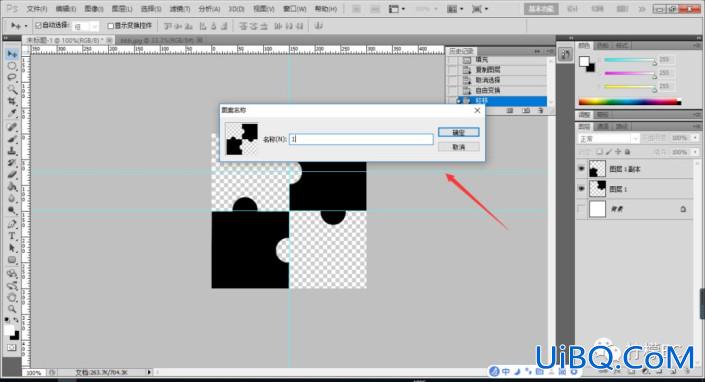This screenshot has height=382, width=705.
Task: Close the pattern name dialog with X
Action: coord(477,111)
